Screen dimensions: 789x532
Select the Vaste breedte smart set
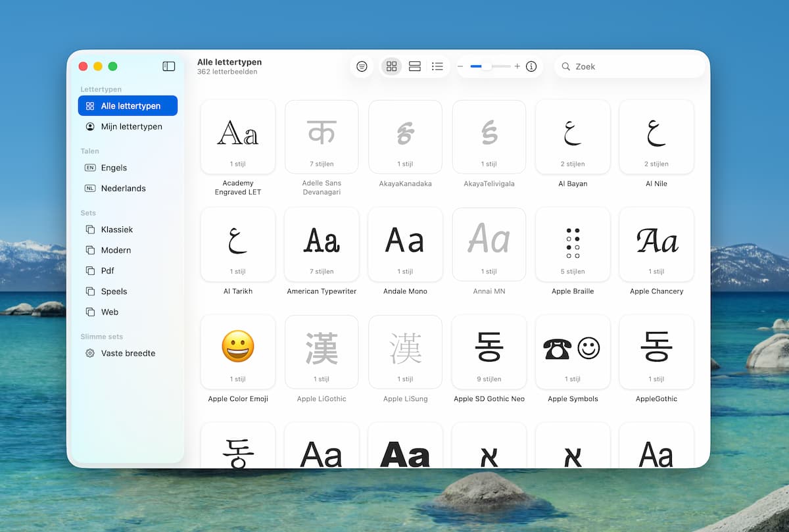pos(128,353)
